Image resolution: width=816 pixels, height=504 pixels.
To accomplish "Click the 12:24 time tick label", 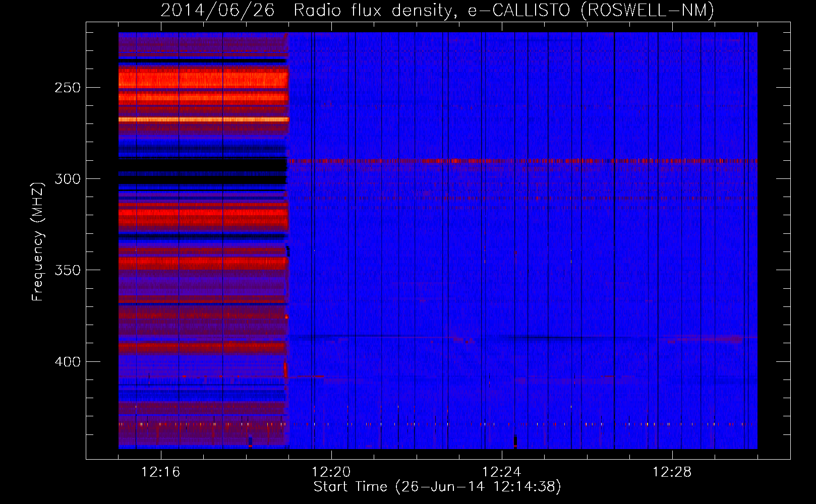I will [501, 472].
